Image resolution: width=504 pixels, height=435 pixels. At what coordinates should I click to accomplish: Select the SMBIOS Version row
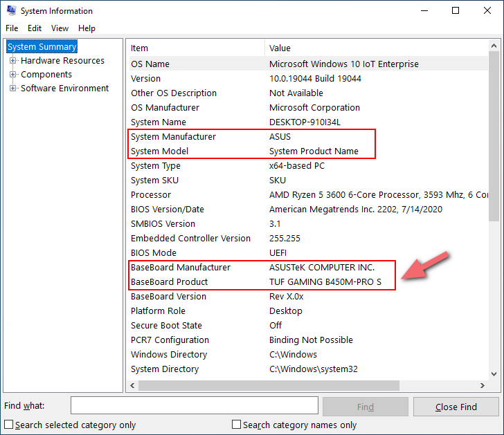coord(309,224)
